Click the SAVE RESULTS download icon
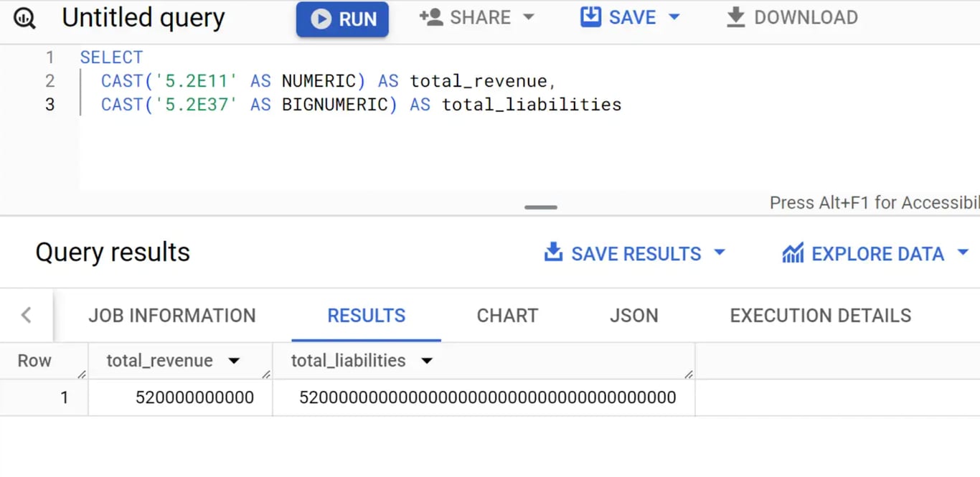This screenshot has width=980, height=477. point(553,252)
